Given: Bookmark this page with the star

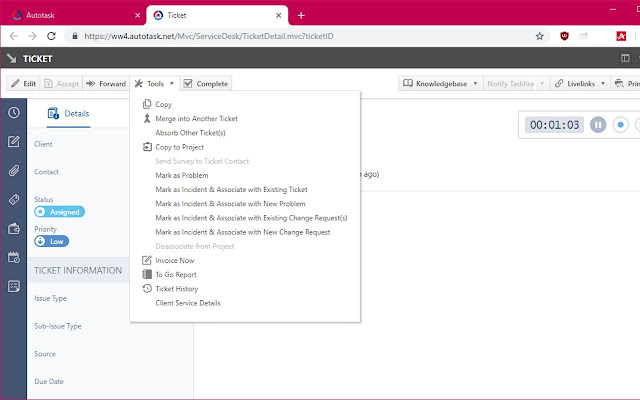Looking at the screenshot, I should (x=540, y=36).
